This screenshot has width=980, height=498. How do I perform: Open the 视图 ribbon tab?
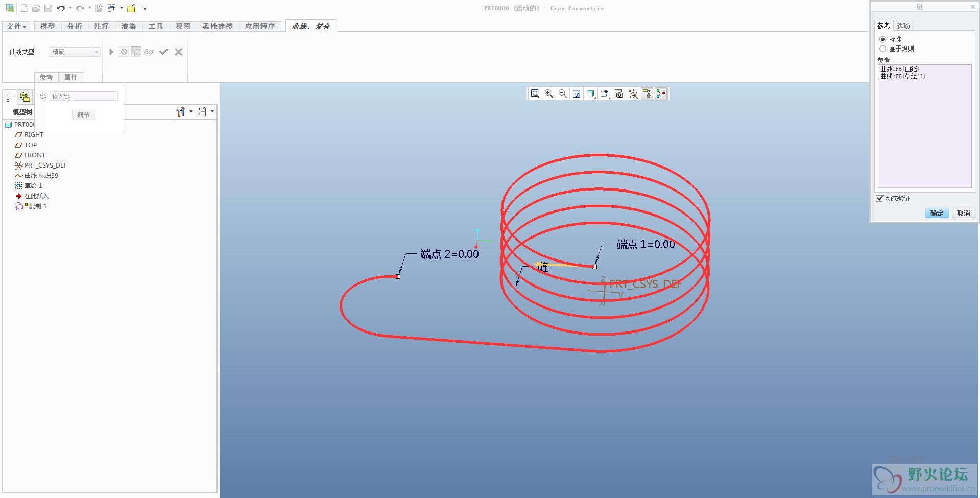tap(183, 26)
